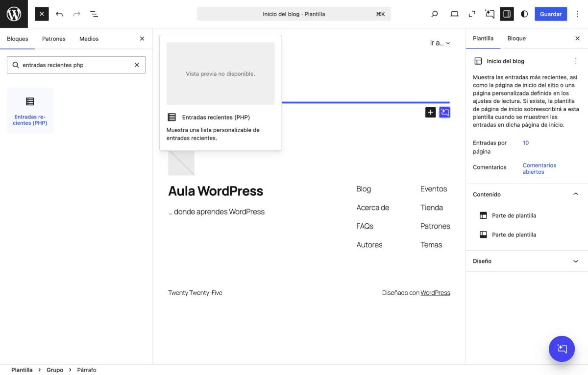Open the WordPress logo view menu
The height and width of the screenshot is (375, 588).
[x=13, y=13]
